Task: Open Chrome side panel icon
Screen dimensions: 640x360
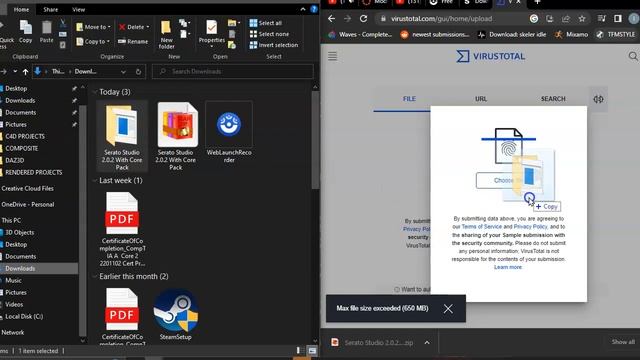Action: (618, 19)
